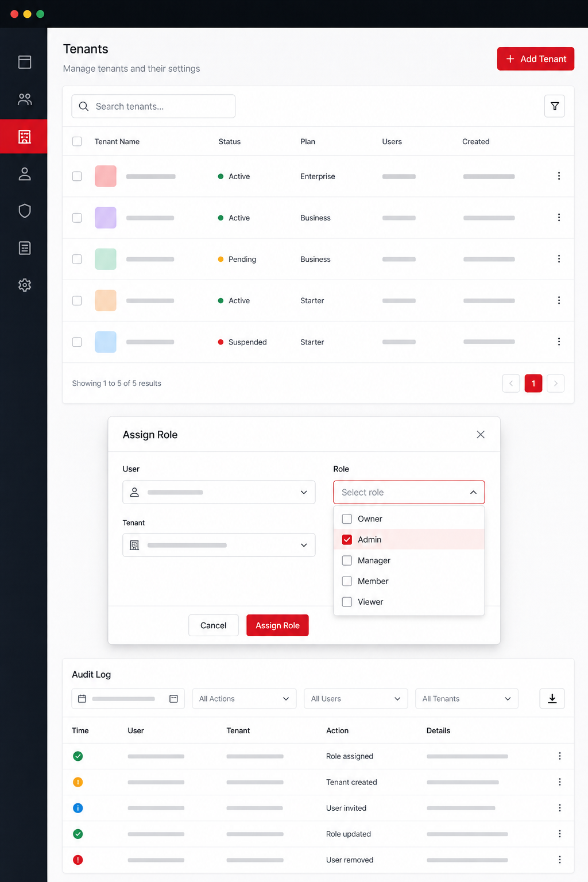Download the audit log

click(x=552, y=698)
